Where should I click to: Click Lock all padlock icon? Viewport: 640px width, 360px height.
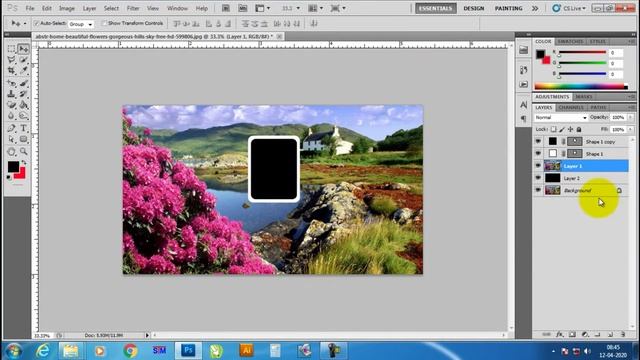(x=579, y=129)
